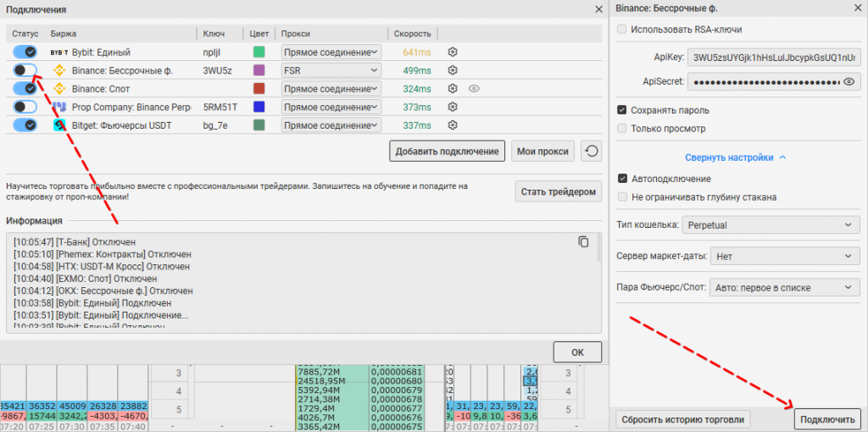The image size is (868, 432).
Task: Click the Binance logo in Спот row
Action: pyautogui.click(x=58, y=88)
